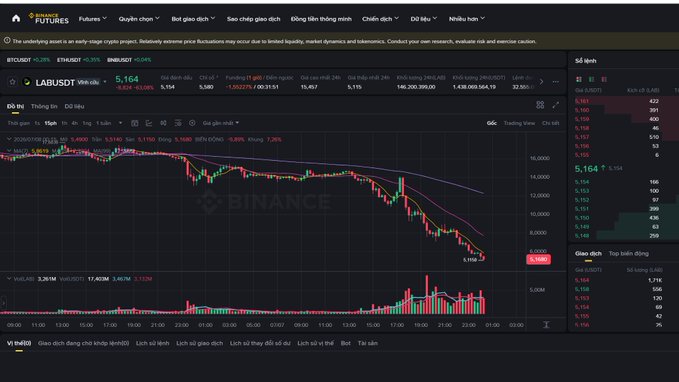The width and height of the screenshot is (679, 382).
Task: Open the Lịch sử vị thế tab
Action: 315,343
